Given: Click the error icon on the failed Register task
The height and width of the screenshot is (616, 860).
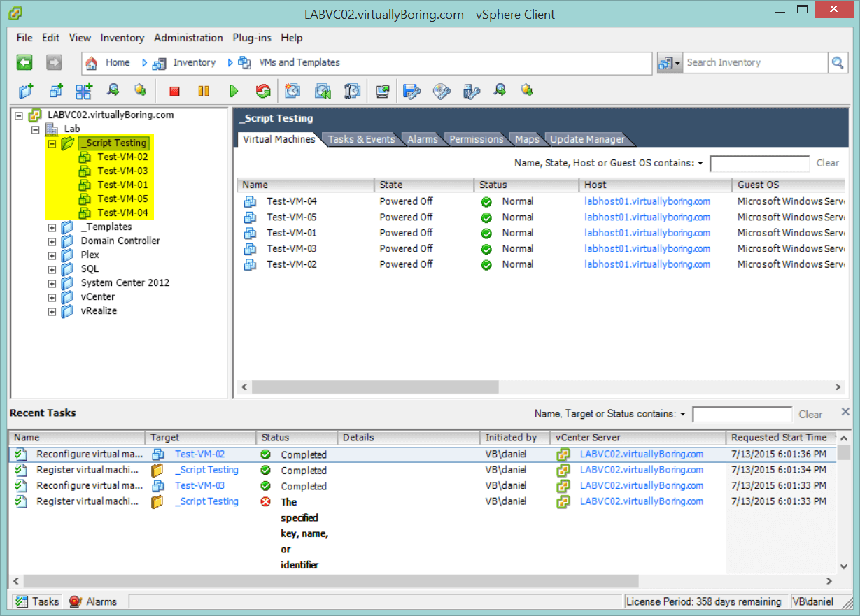Looking at the screenshot, I should click(x=265, y=501).
